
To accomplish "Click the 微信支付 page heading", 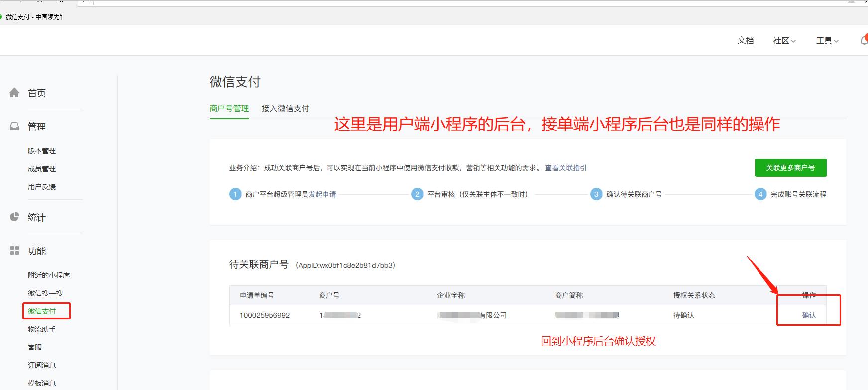I will pyautogui.click(x=235, y=82).
